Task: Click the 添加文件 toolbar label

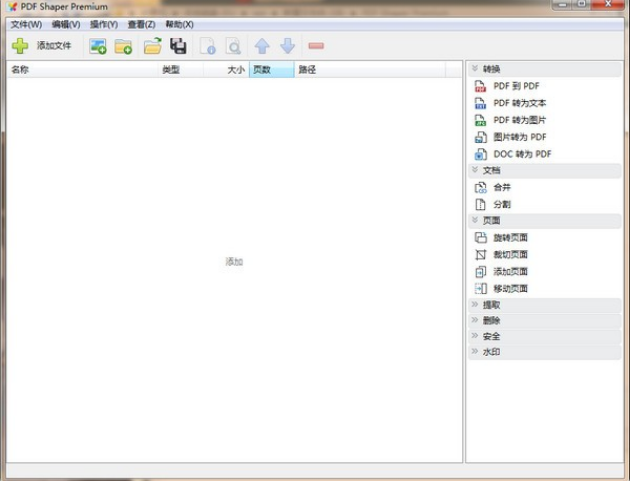Action: pyautogui.click(x=54, y=45)
